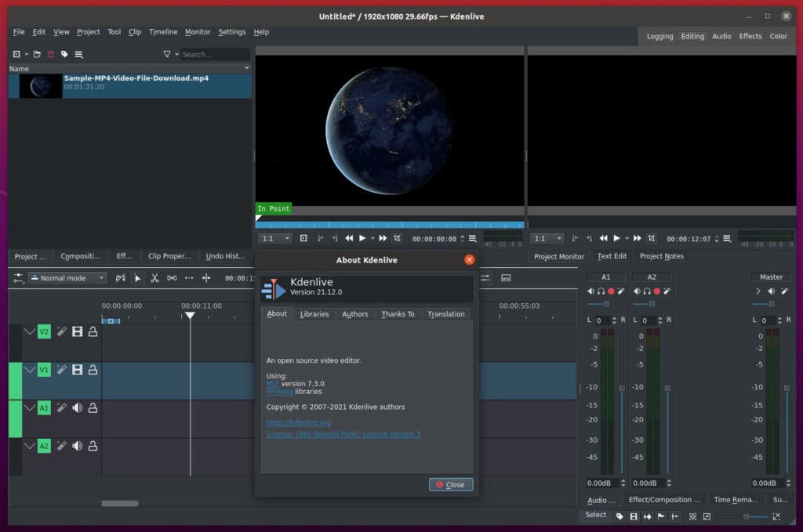
Task: Rewind in the project monitor
Action: (604, 238)
